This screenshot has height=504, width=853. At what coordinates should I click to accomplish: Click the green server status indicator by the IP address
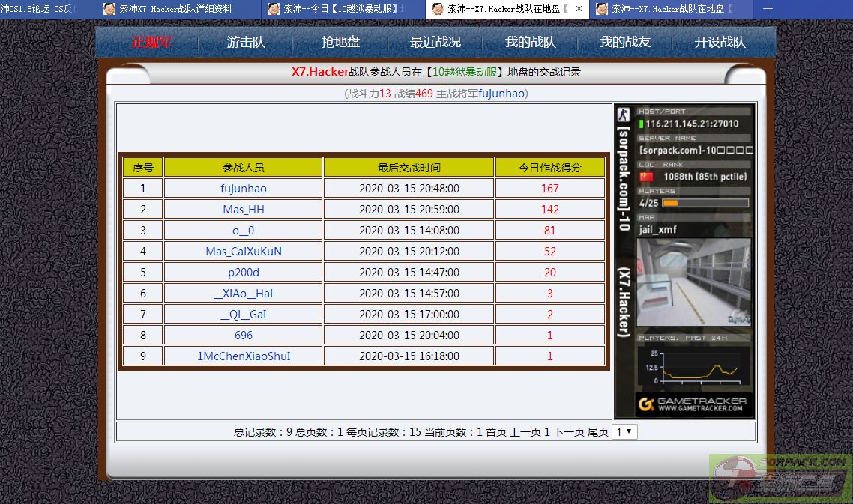pyautogui.click(x=641, y=124)
